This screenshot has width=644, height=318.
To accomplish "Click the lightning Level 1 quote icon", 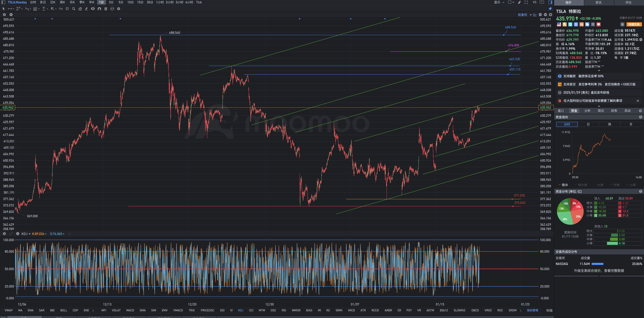I will 565,24.
